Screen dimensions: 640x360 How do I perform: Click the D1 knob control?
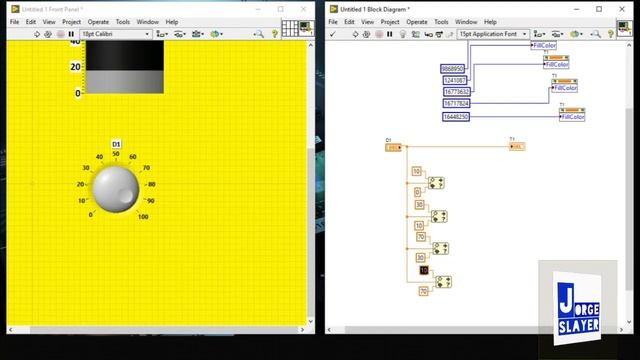(116, 189)
